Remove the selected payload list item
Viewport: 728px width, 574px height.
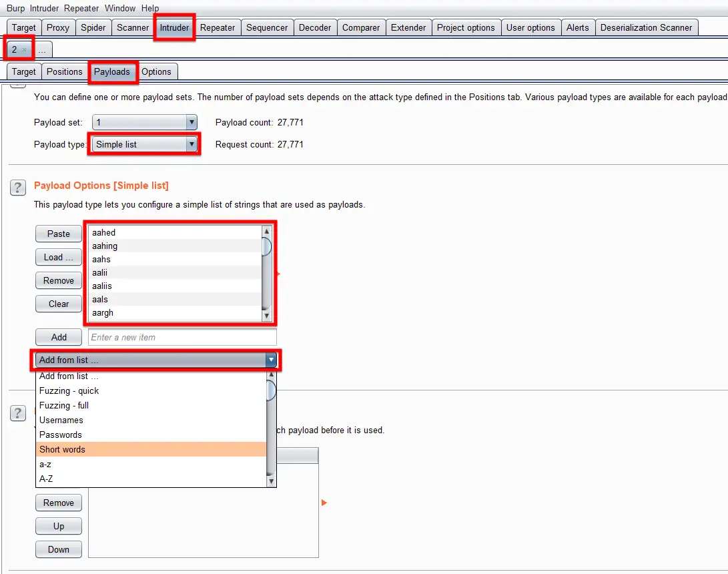click(x=59, y=280)
